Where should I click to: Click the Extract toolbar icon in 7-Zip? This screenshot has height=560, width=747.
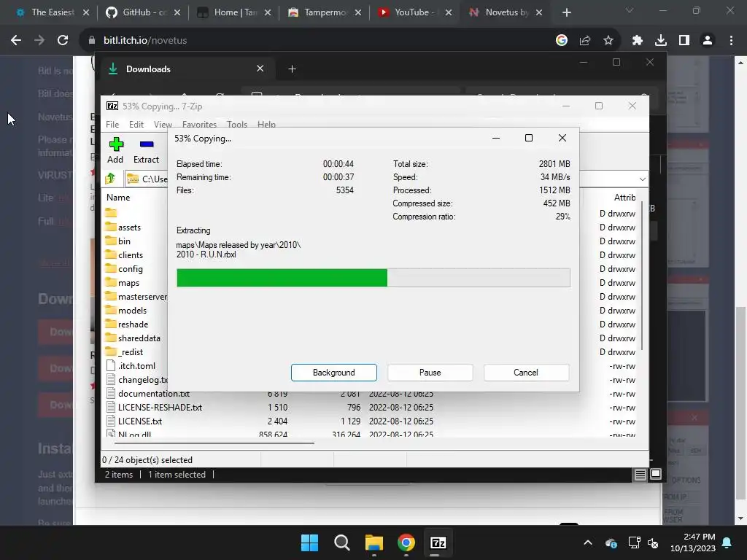click(146, 150)
